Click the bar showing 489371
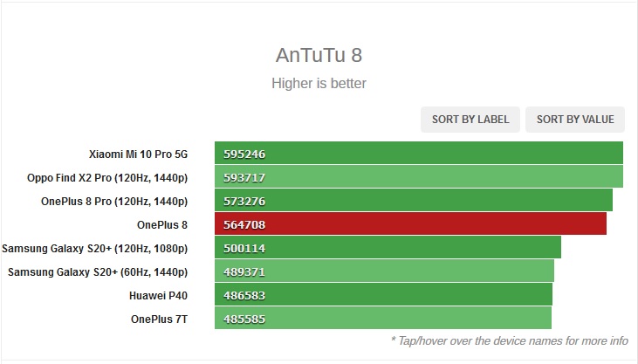This screenshot has height=364, width=638. coord(384,271)
